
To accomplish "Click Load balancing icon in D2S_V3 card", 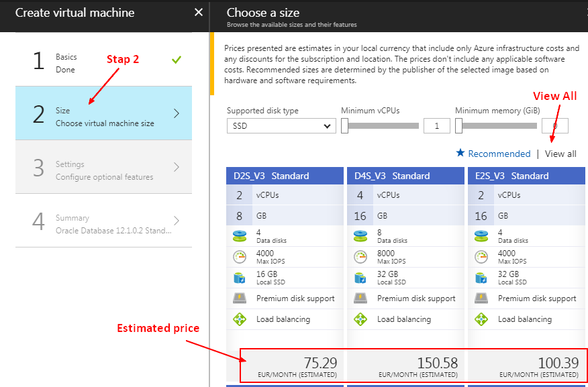I will coord(240,319).
